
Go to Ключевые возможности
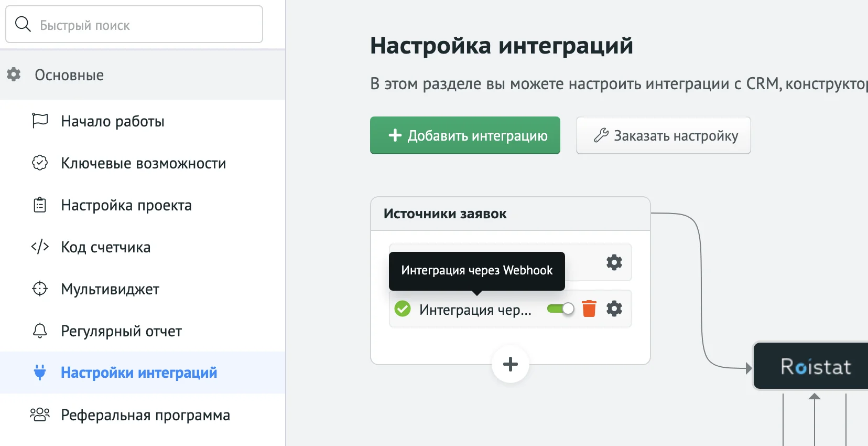143,163
